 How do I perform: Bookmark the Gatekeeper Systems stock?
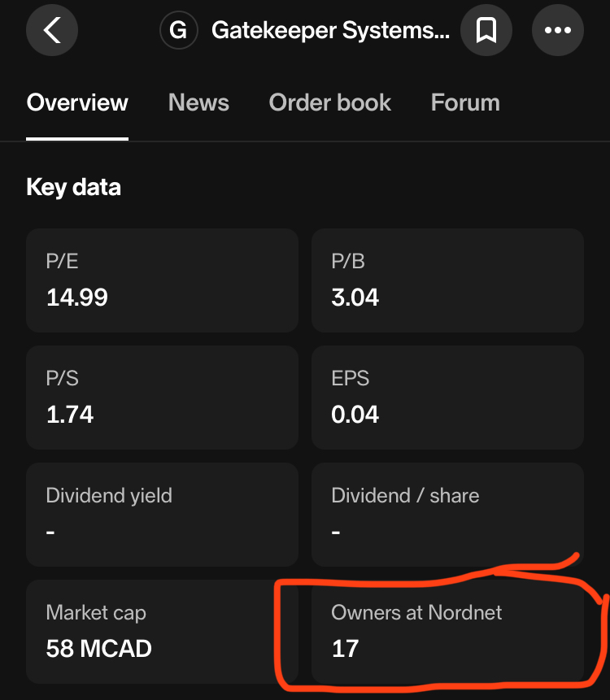click(486, 31)
